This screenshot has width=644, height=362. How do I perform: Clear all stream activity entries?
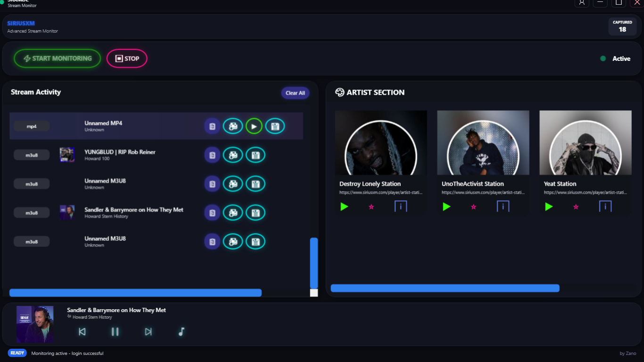295,93
